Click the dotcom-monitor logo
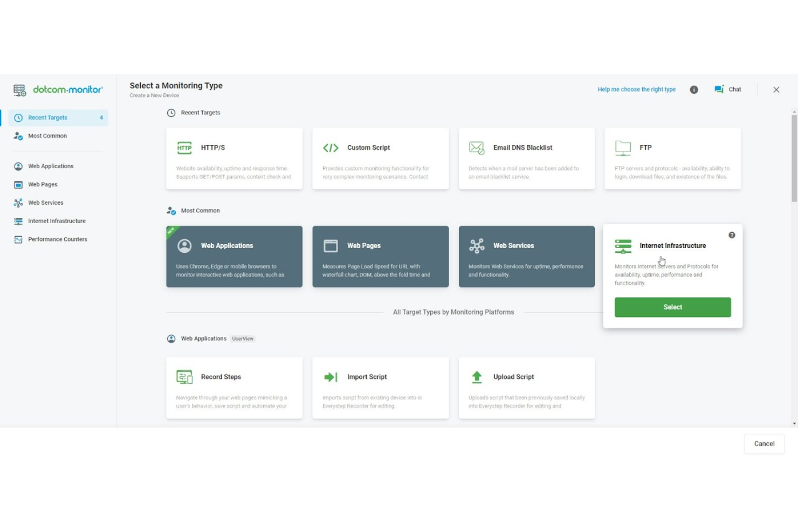Screen dimensions: 798x532 (x=58, y=90)
